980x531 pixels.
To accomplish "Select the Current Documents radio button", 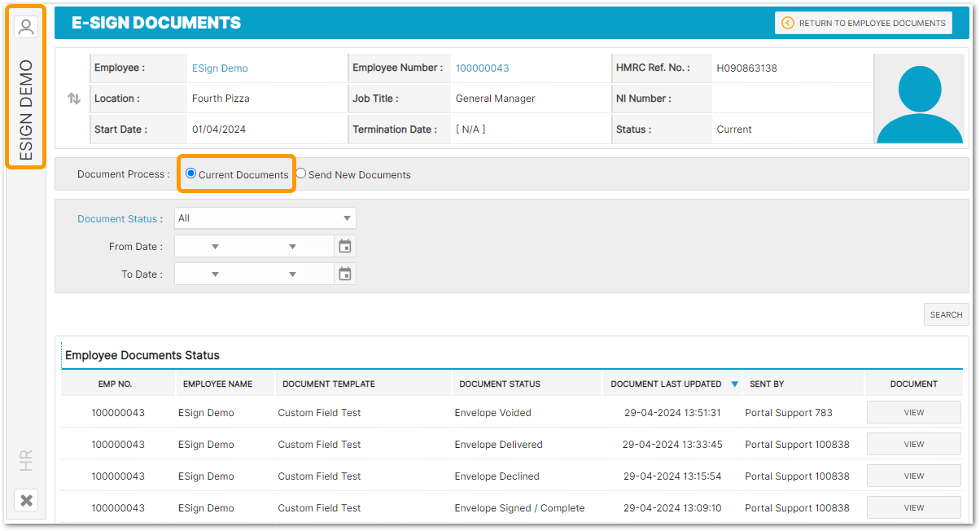I will 191,173.
